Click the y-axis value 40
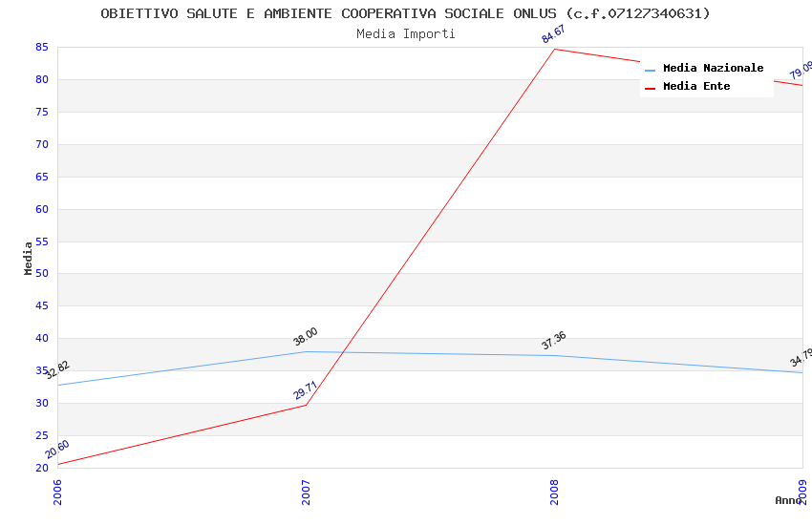812x525 pixels. [42, 338]
